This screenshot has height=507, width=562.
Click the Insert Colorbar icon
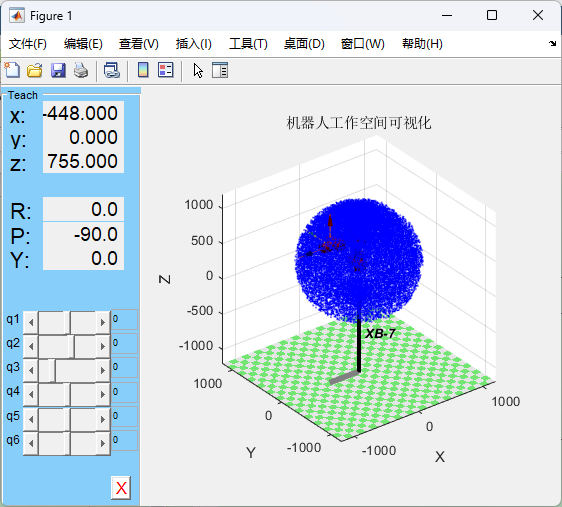(x=143, y=70)
